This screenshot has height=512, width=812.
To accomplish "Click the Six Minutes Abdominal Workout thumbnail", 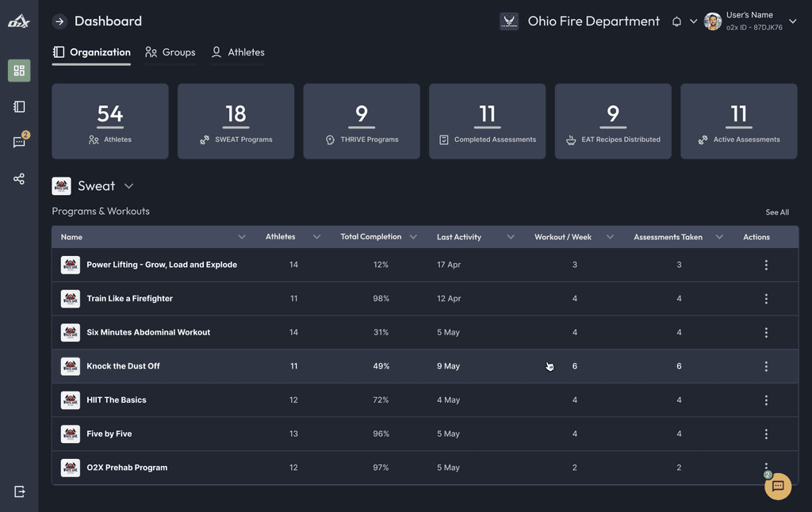I will pyautogui.click(x=71, y=332).
